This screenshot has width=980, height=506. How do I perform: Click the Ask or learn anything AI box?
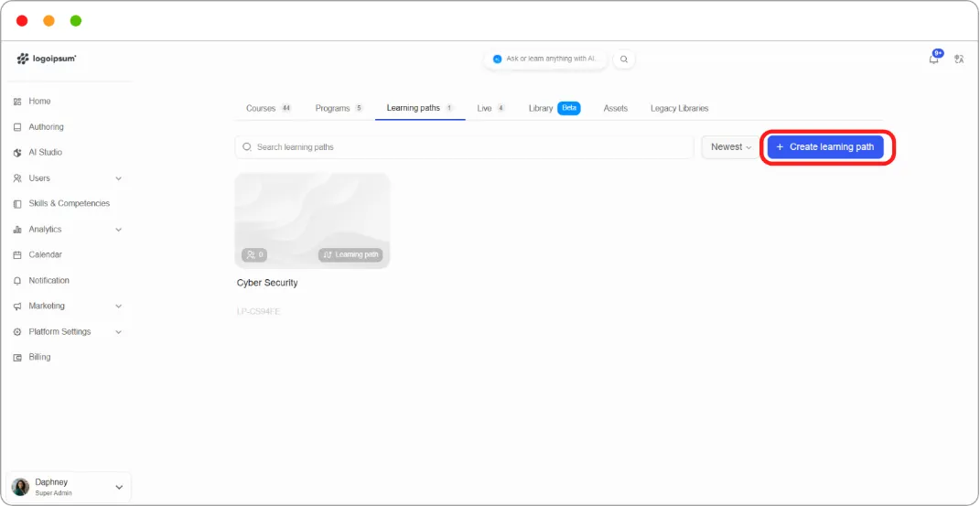(545, 59)
